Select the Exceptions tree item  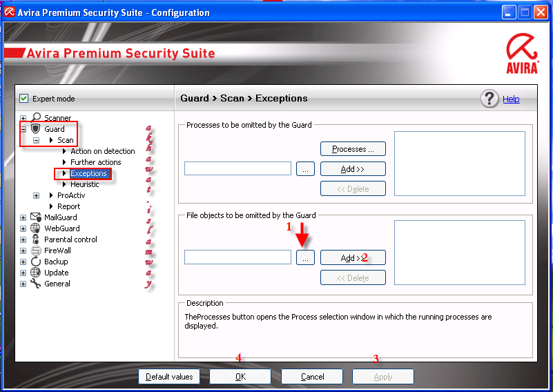pos(88,173)
